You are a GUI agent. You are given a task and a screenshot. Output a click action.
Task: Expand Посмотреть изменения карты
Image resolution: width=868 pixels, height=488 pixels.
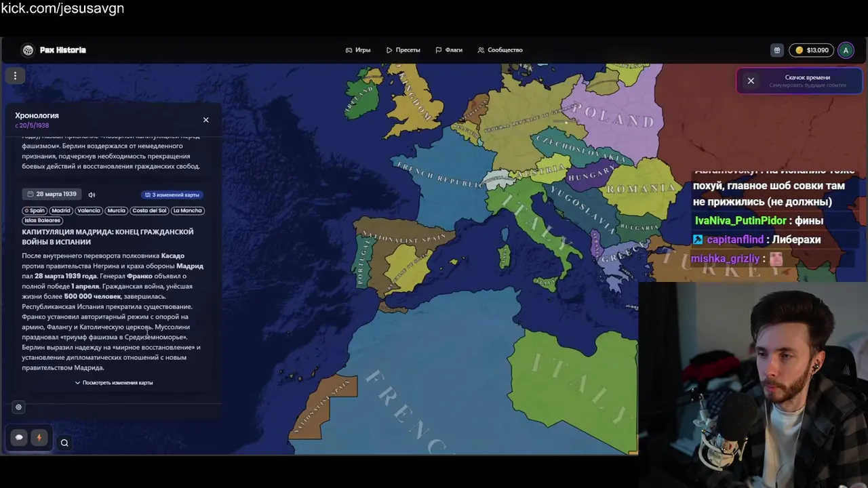(114, 383)
